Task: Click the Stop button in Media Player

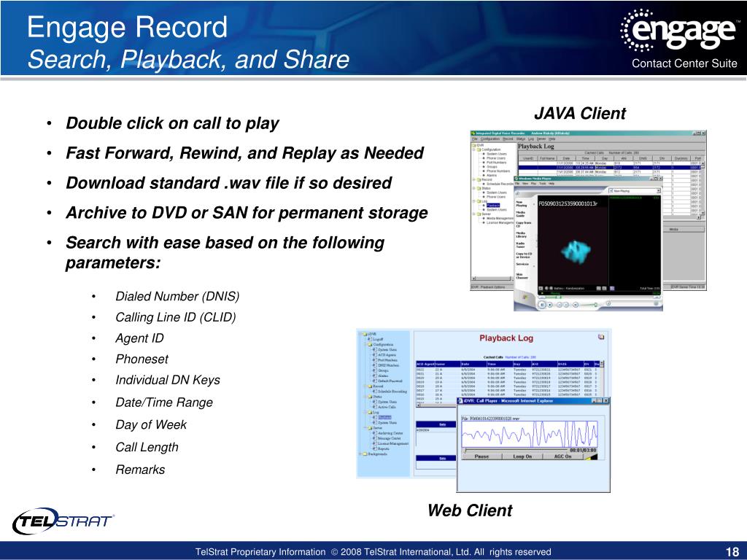Action: 550,304
